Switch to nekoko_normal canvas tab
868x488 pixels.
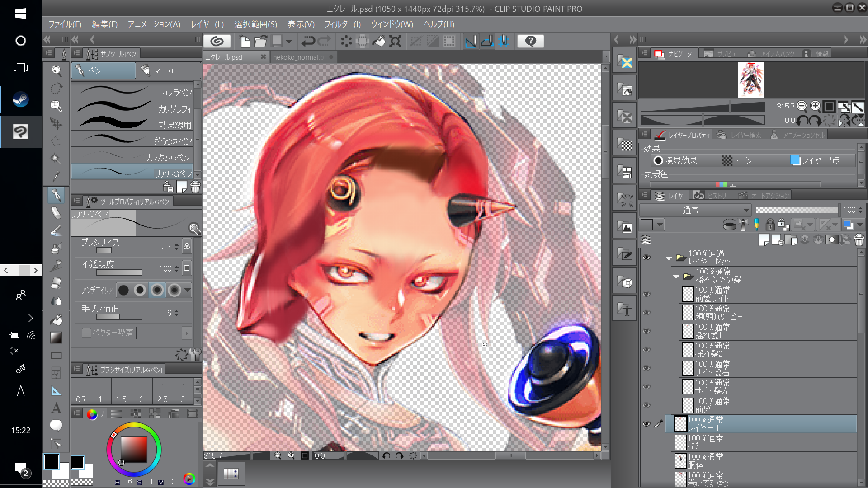coord(299,57)
